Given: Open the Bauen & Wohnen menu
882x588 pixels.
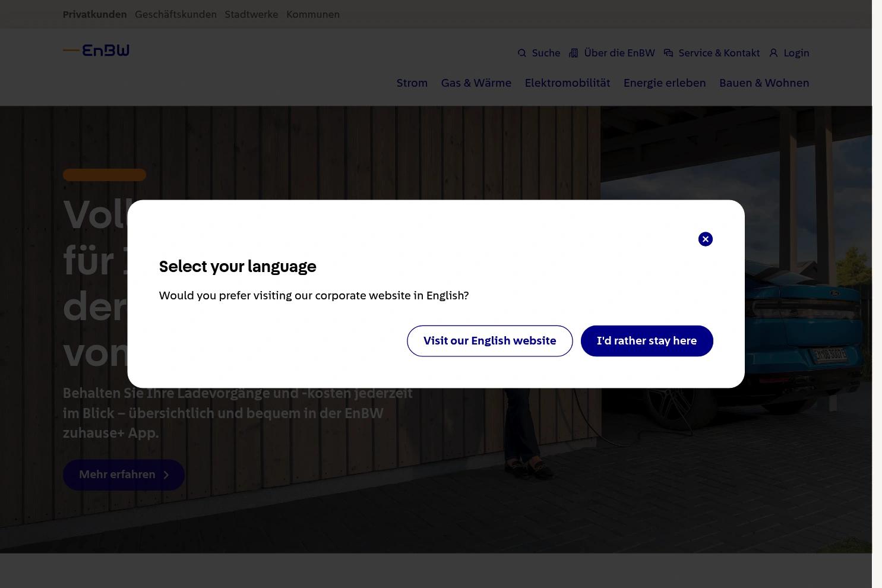Looking at the screenshot, I should (764, 83).
